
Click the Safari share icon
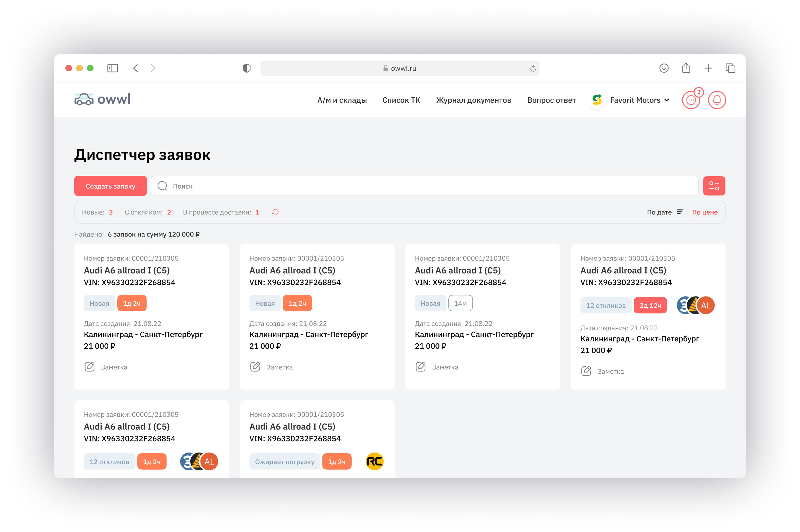point(686,68)
